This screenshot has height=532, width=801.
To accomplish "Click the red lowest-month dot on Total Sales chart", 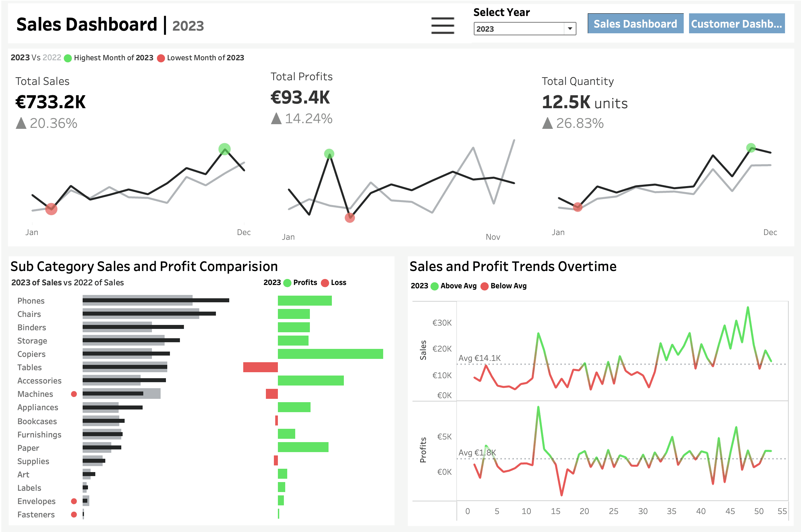I will pyautogui.click(x=51, y=209).
